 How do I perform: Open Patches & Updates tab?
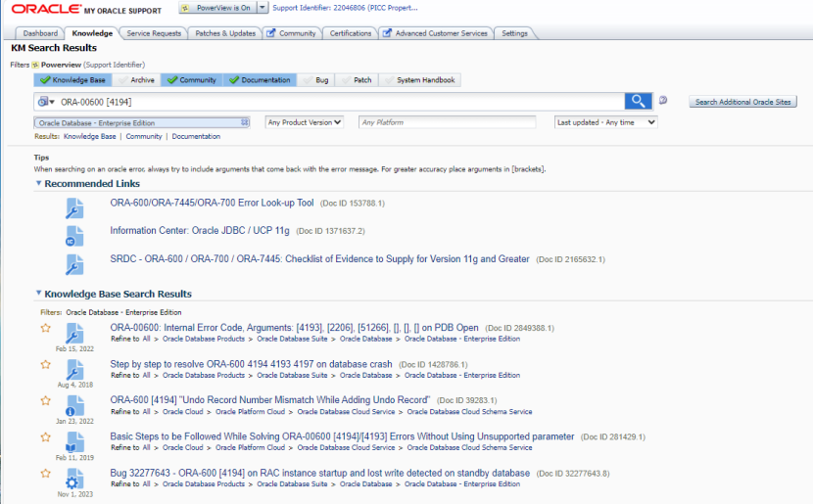pyautogui.click(x=225, y=33)
